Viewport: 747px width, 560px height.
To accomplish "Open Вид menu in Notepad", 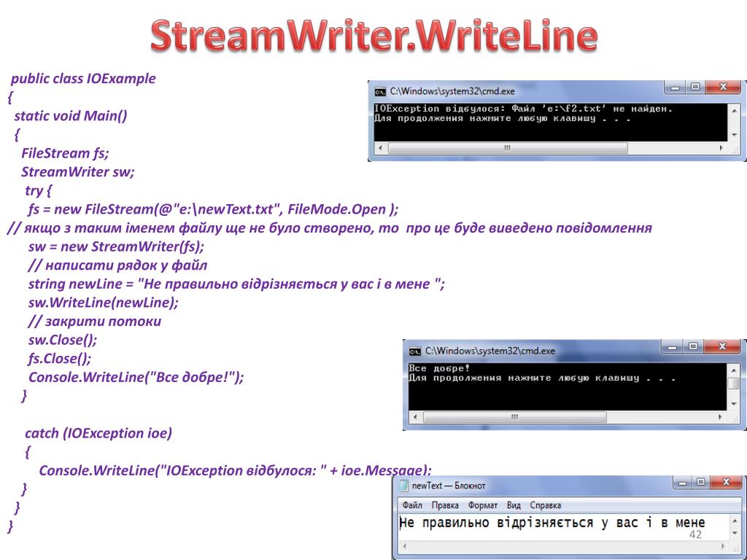I will 514,505.
